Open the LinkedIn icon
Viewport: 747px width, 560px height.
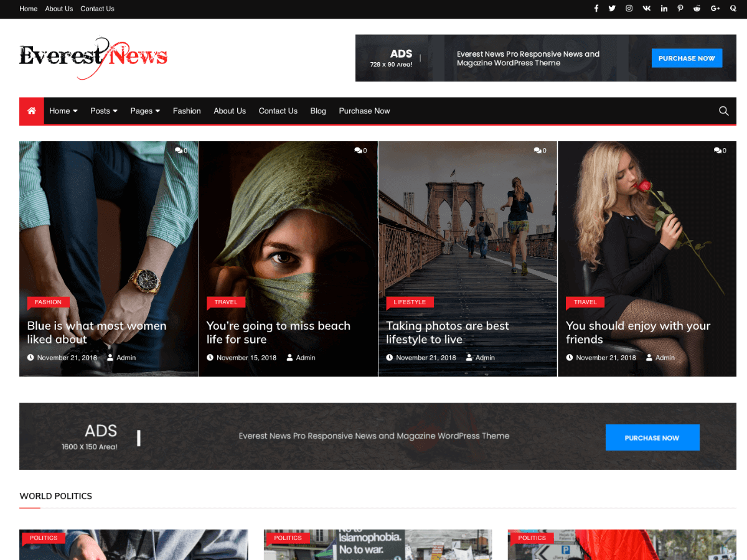(664, 8)
